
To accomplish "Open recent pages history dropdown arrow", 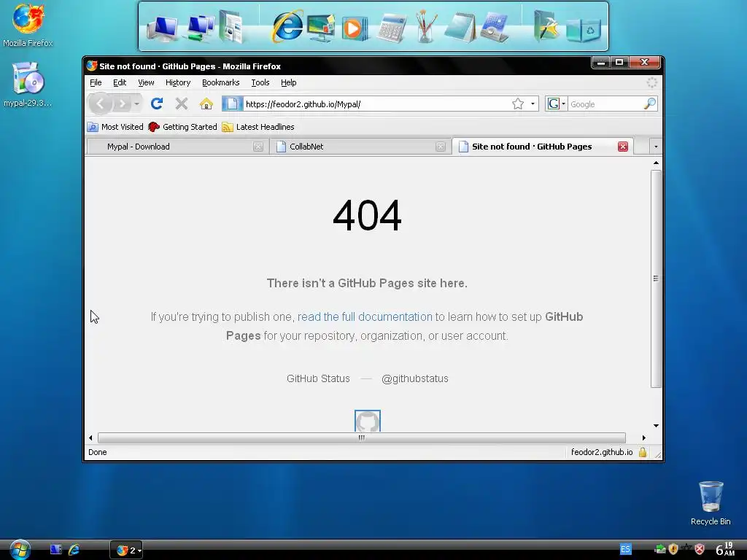I will click(x=136, y=104).
